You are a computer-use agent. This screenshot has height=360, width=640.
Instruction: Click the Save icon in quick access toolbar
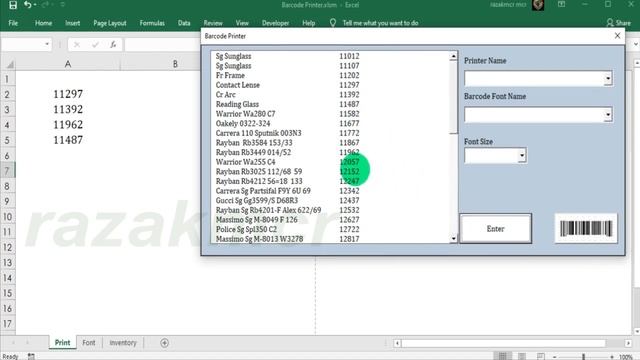coord(13,5)
